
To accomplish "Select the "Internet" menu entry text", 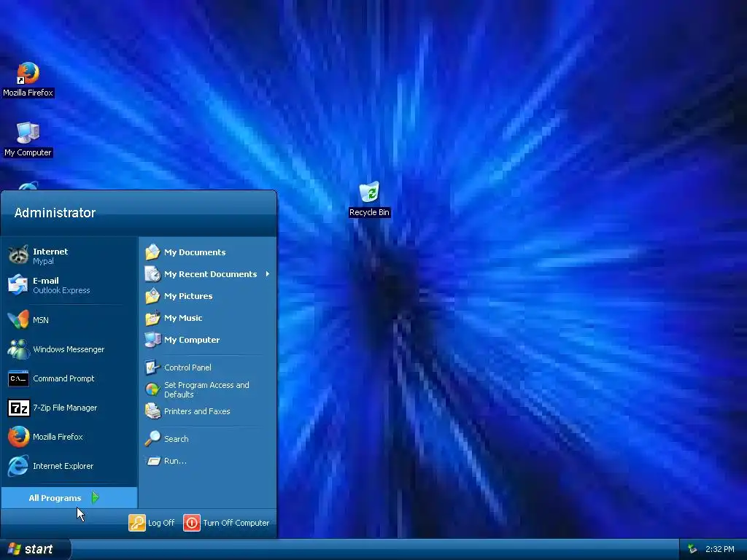I will [50, 252].
